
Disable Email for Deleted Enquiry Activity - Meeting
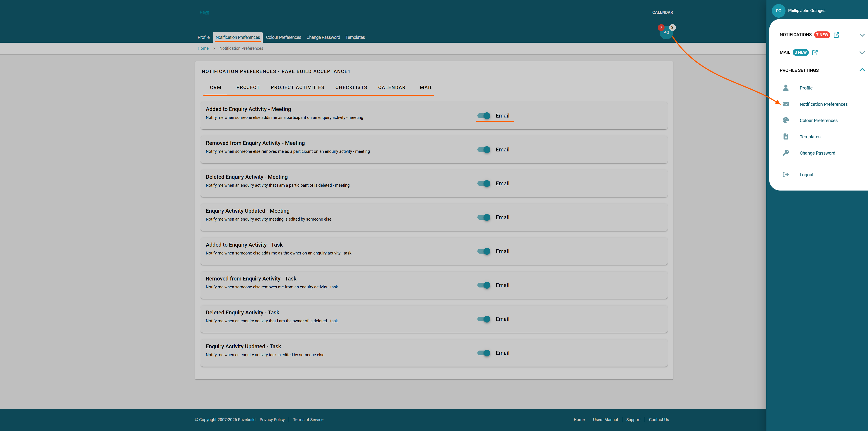(x=484, y=184)
